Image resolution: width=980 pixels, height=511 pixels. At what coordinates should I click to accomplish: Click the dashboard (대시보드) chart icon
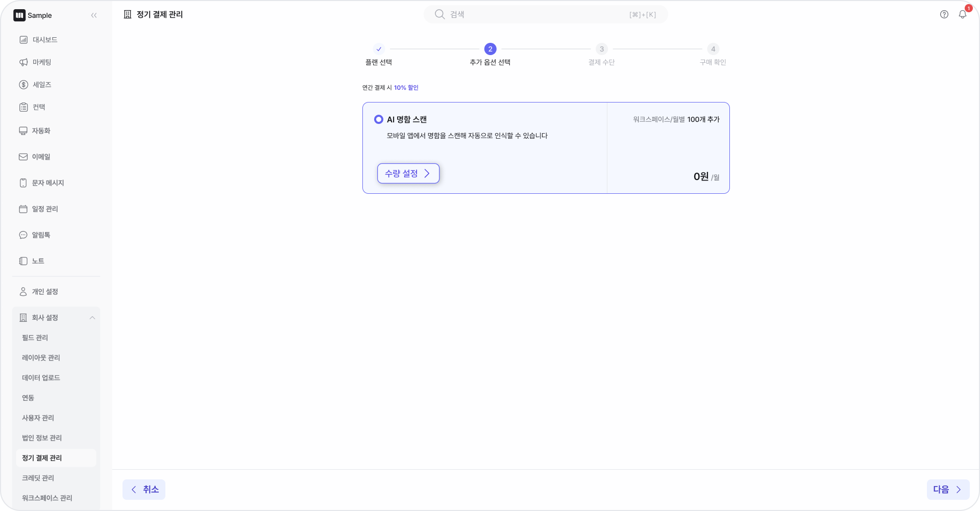(23, 40)
